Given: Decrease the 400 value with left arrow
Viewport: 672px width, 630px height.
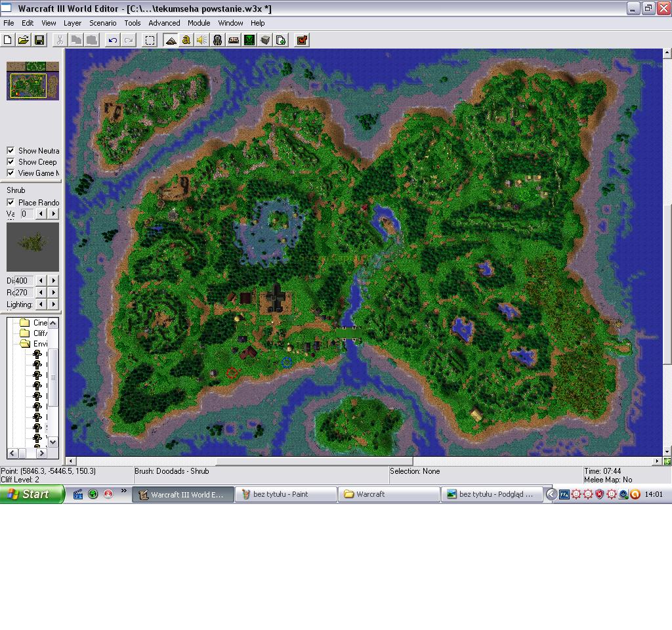Looking at the screenshot, I should point(41,280).
